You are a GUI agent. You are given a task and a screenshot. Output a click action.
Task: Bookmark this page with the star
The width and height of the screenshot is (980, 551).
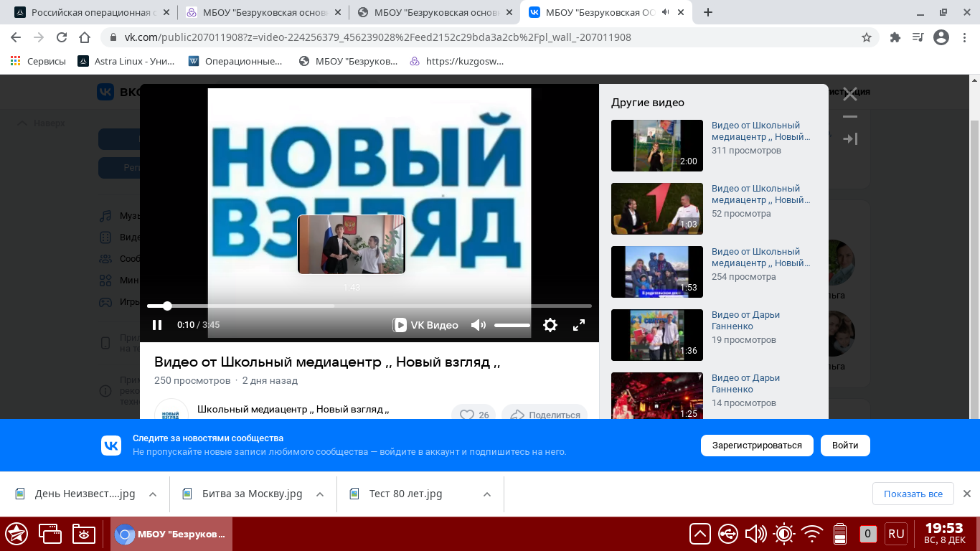(866, 37)
